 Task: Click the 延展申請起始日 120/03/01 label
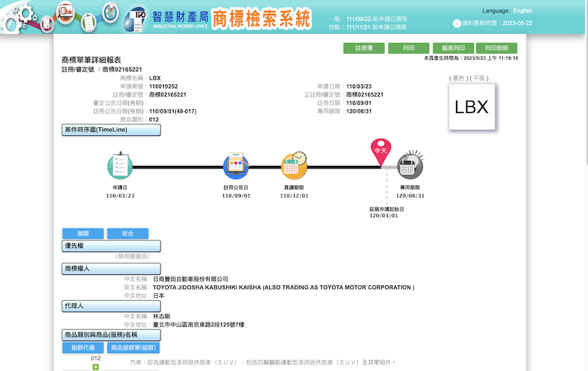[x=386, y=212]
